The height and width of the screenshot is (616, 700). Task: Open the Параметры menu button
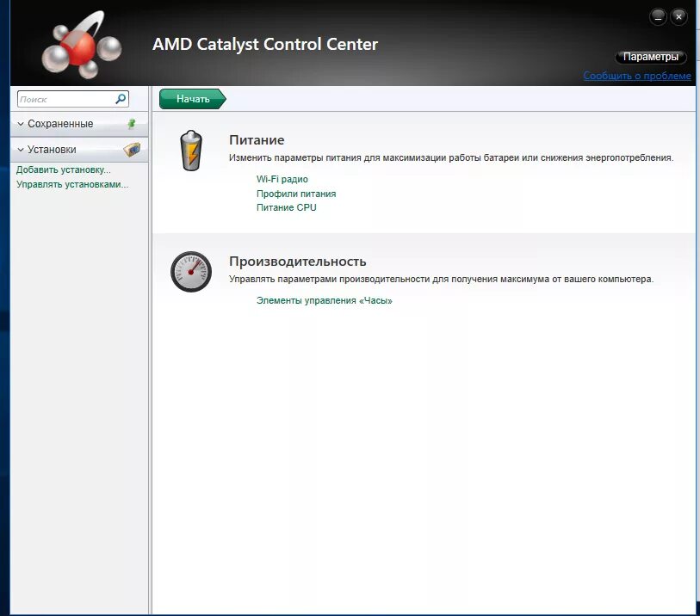[650, 57]
